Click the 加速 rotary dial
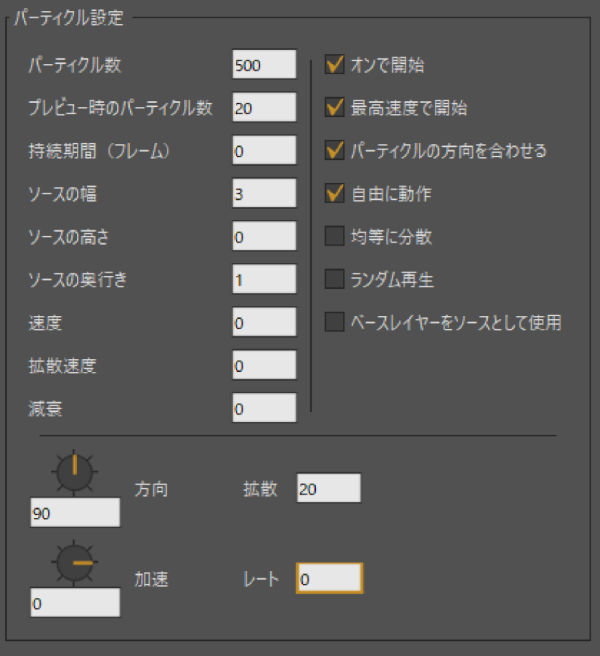Screen dimensions: 600x656 tap(74, 563)
